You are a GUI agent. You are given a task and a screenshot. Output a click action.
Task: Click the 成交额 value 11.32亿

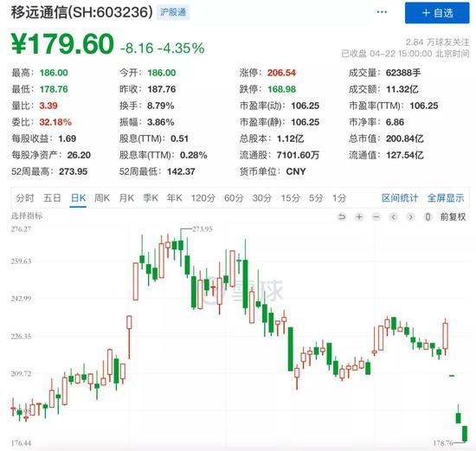(x=402, y=89)
